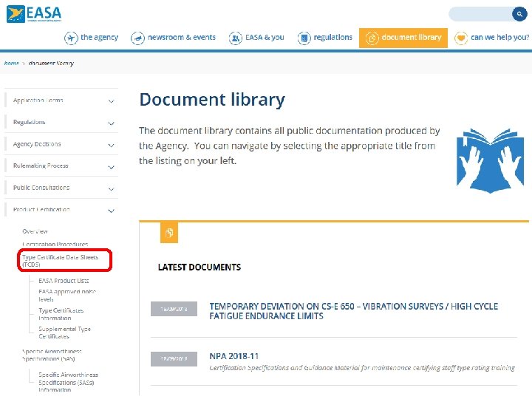This screenshot has height=399, width=532.
Task: Click the airplane icon beside the agency
Action: [x=71, y=38]
